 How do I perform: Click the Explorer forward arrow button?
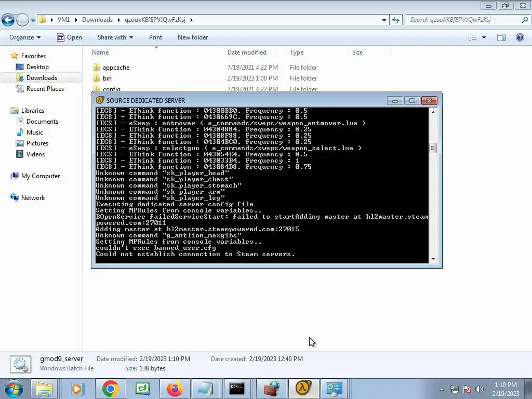[x=22, y=20]
